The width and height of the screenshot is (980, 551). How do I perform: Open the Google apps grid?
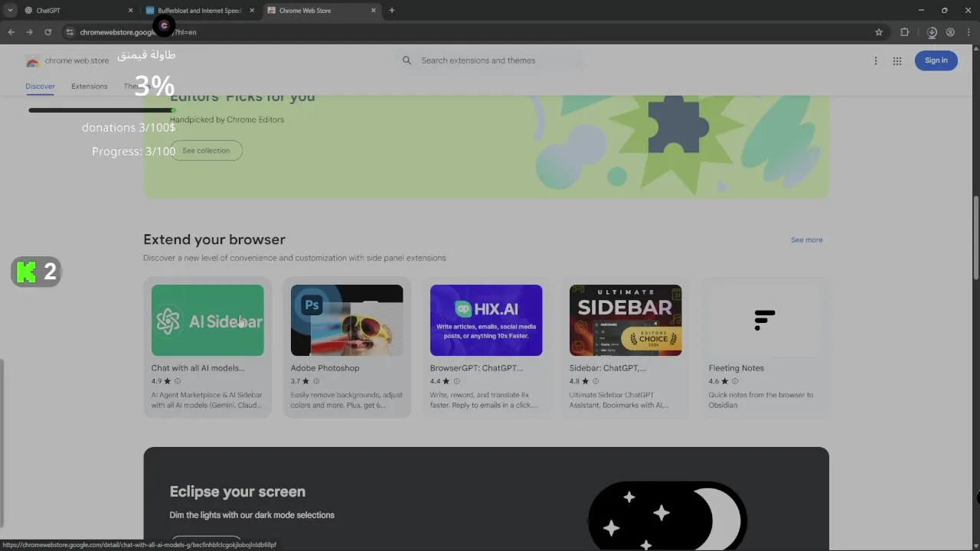coord(897,60)
